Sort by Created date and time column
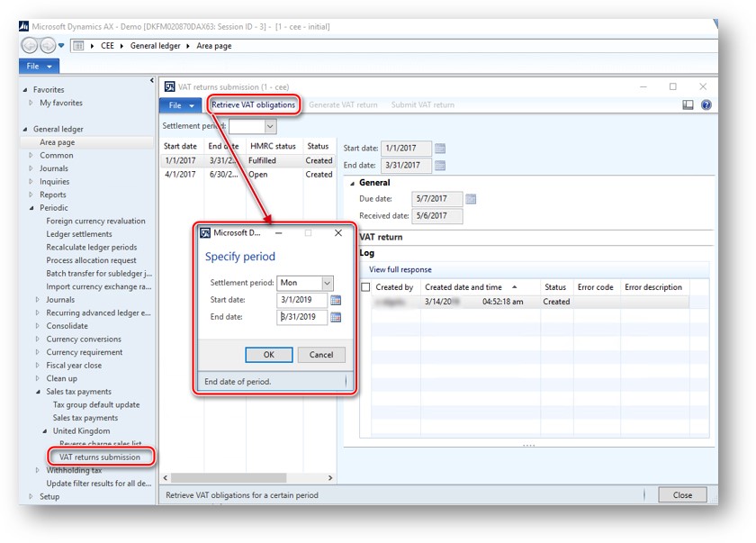Image resolution: width=756 pixels, height=543 pixels. pos(463,287)
